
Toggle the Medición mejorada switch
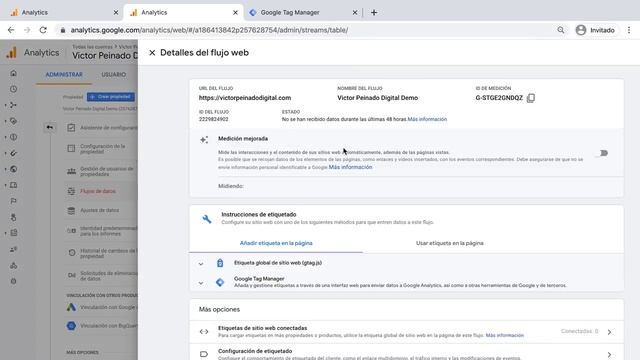[602, 153]
